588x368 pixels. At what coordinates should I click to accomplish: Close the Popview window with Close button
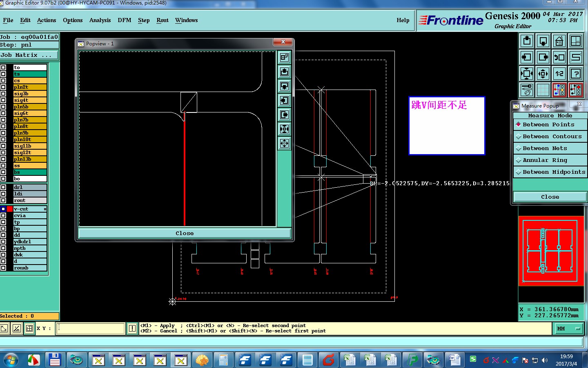(x=185, y=233)
